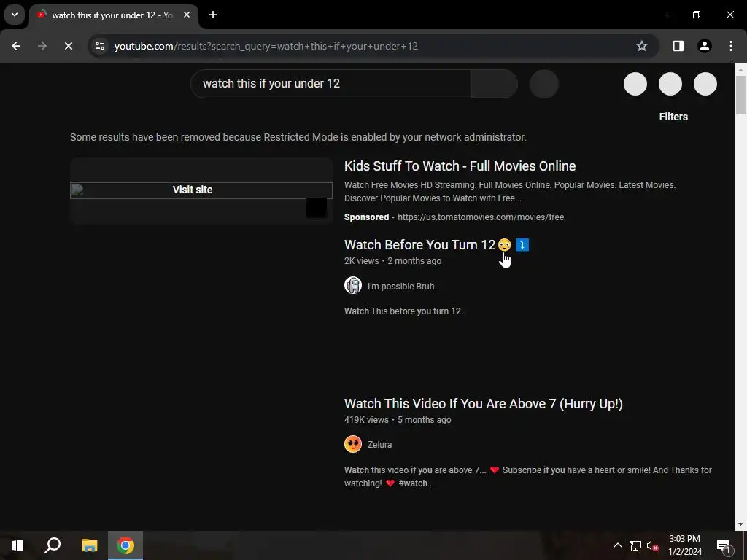
Task: Open I'm possible Bruh channel avatar
Action: click(353, 285)
